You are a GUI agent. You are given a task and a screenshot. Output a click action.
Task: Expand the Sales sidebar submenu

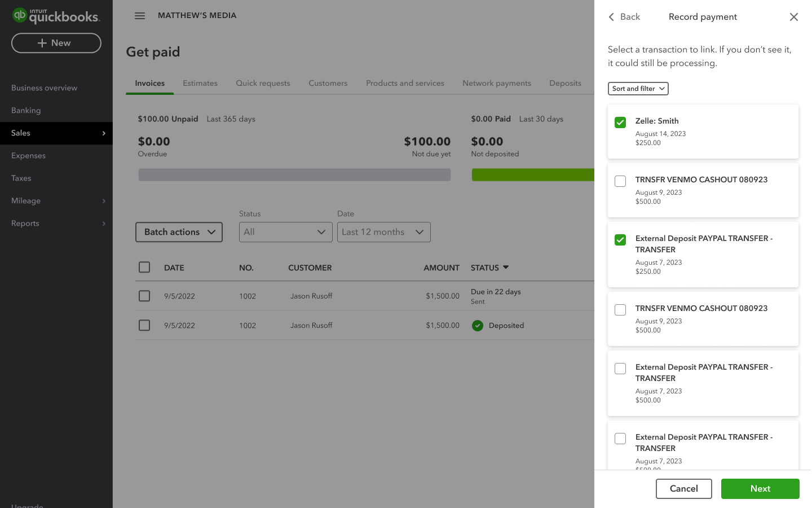coord(104,133)
